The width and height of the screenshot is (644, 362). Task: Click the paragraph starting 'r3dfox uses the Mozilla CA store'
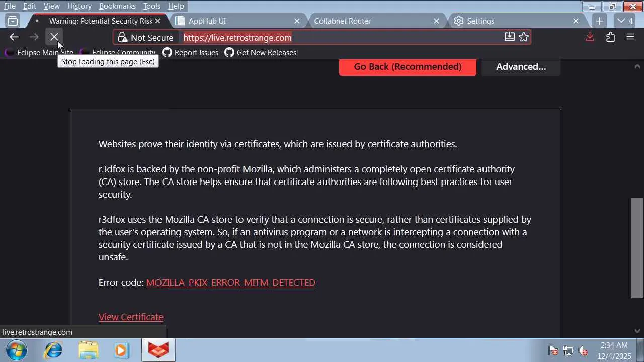tap(315, 238)
